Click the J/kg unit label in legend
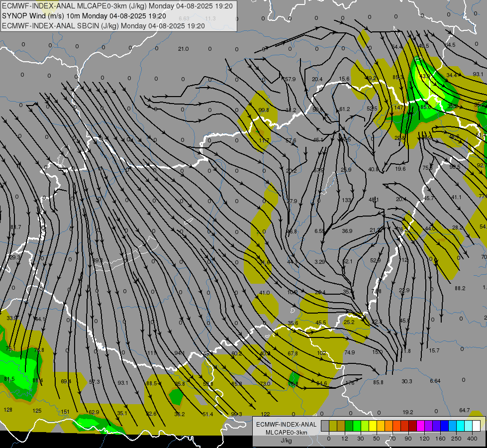Screen dimensions: 487x448 click(x=287, y=441)
